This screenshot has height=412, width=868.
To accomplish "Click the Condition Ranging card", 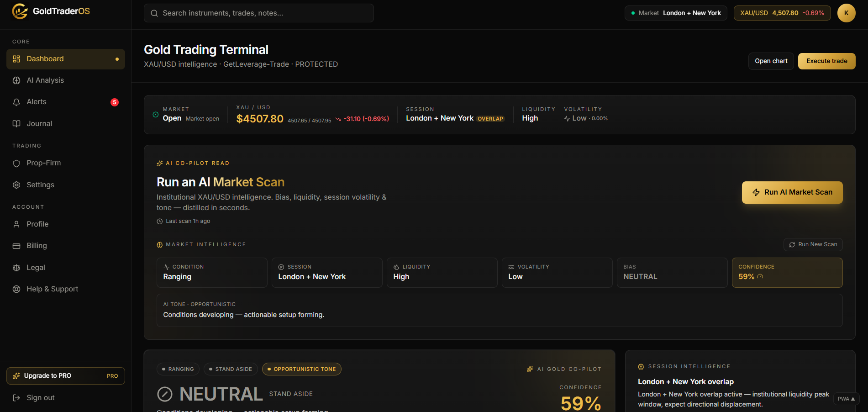I will click(212, 273).
